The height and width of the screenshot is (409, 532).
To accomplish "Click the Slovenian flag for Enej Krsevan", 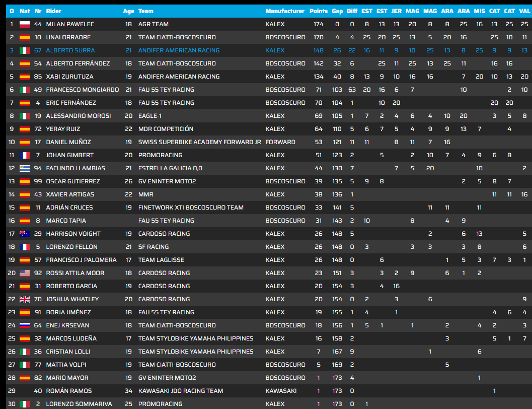I will [25, 325].
